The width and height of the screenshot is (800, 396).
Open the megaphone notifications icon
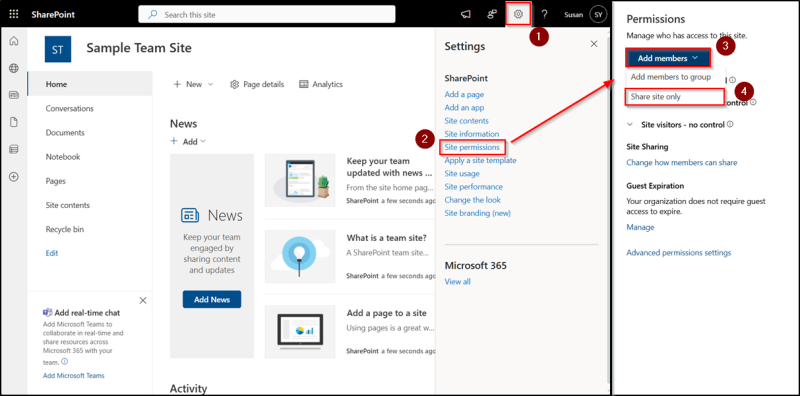coord(465,14)
